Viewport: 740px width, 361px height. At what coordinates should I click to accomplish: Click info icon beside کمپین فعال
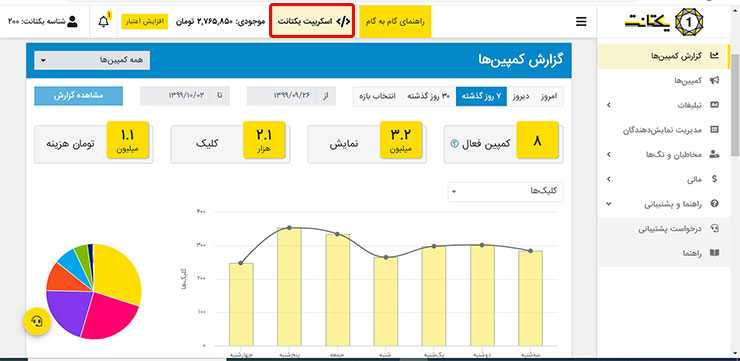454,144
